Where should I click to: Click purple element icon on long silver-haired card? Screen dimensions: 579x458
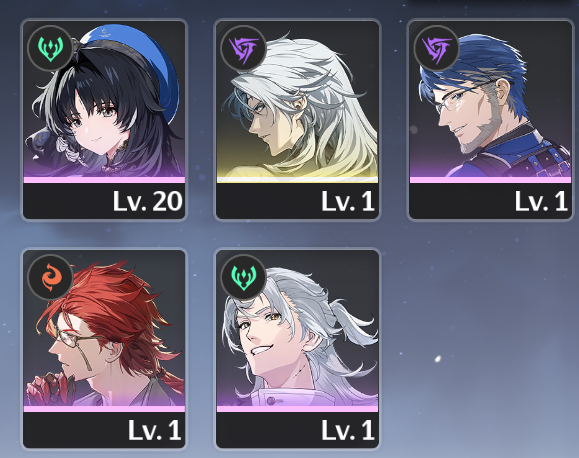[x=243, y=48]
